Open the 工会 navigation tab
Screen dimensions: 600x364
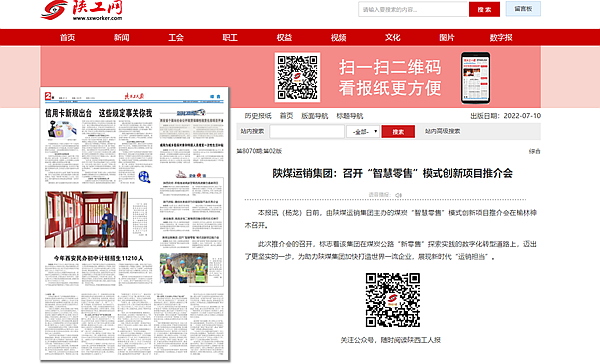pos(176,38)
